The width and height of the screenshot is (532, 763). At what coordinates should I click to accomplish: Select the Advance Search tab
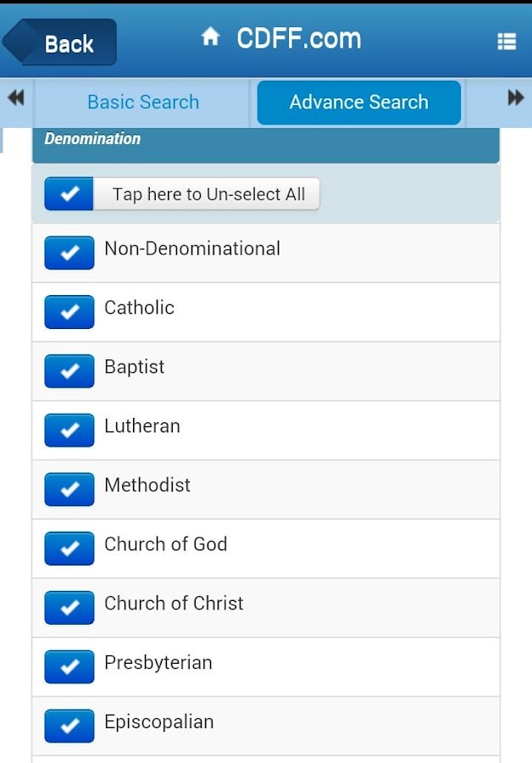358,103
